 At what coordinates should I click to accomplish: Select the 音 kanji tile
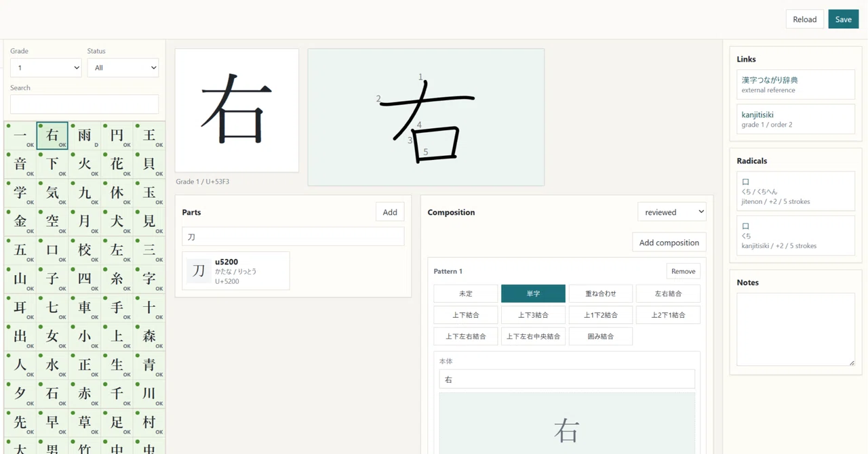(x=20, y=165)
